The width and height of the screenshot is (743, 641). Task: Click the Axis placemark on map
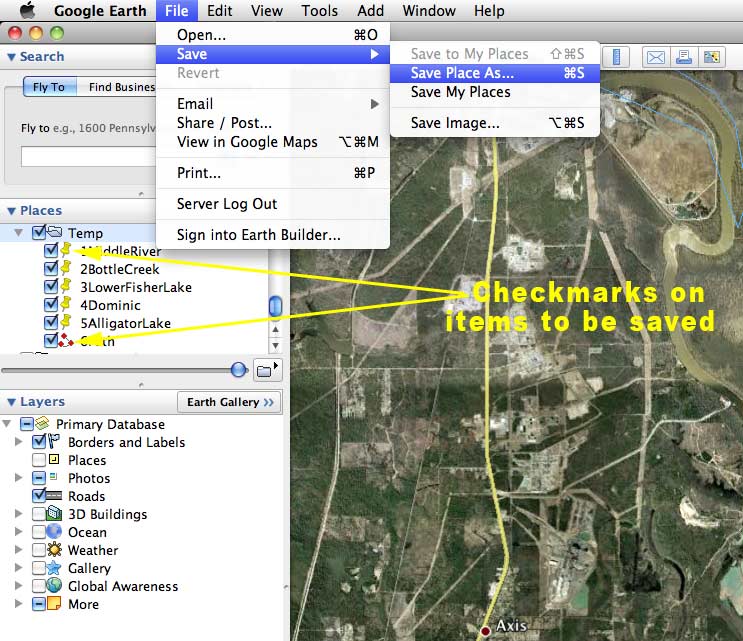pos(485,631)
